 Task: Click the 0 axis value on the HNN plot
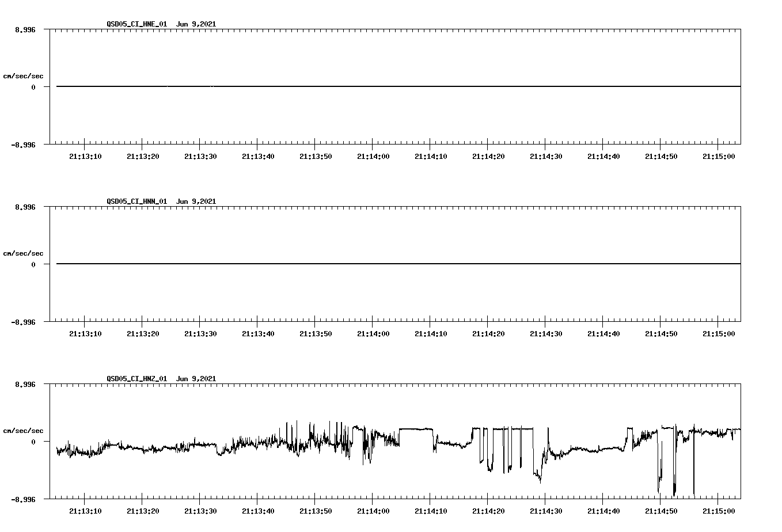[33, 265]
